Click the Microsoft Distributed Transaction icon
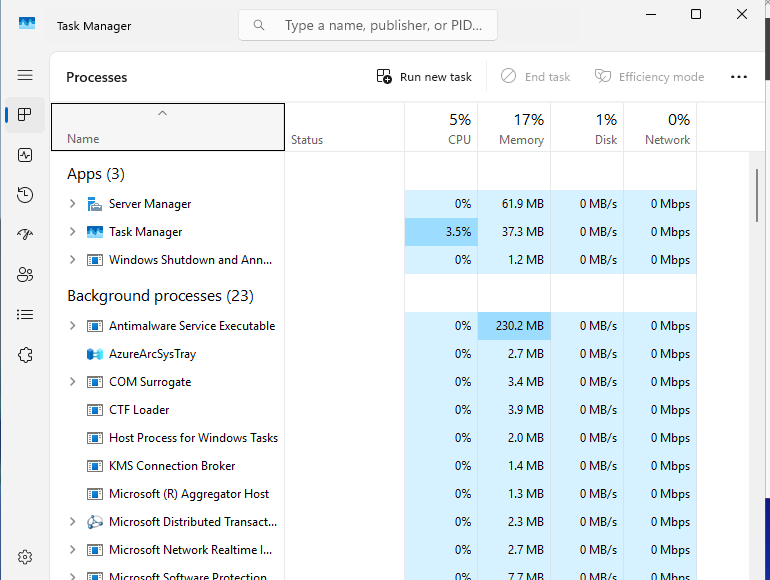 [x=95, y=522]
